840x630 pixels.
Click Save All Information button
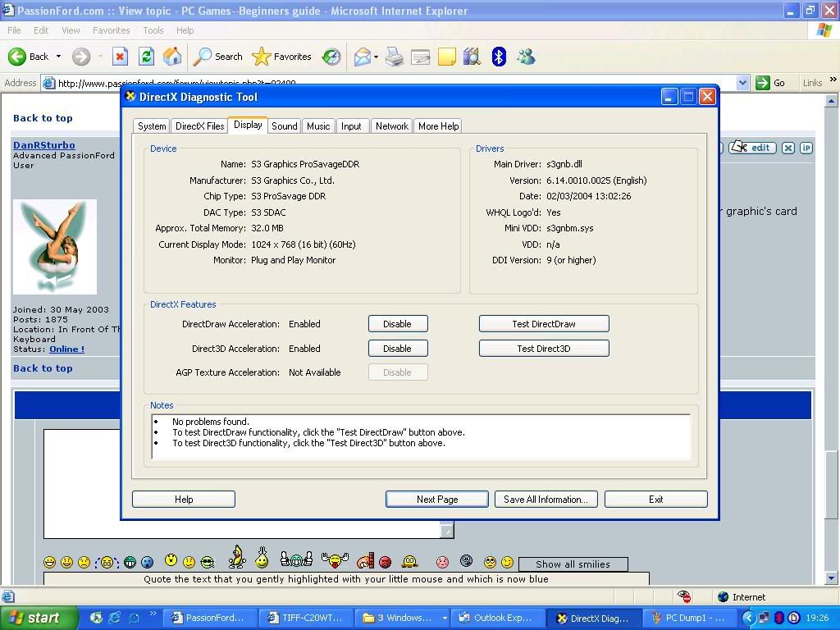(546, 500)
